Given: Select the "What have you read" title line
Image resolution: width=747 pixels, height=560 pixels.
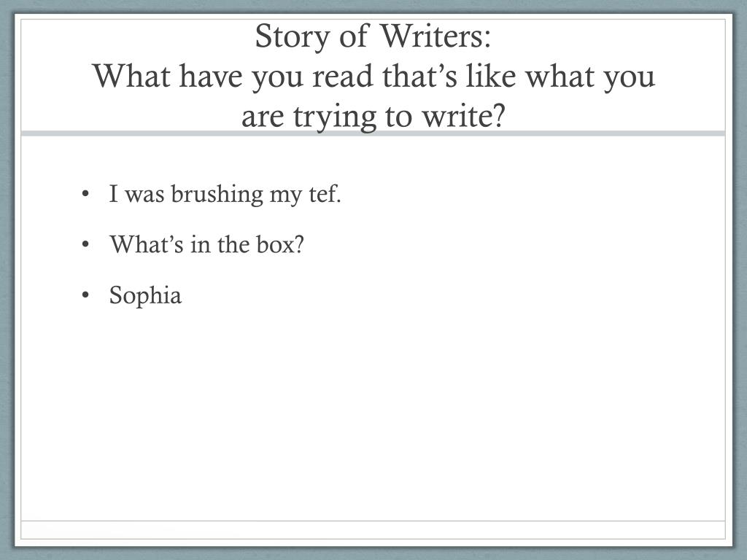Looking at the screenshot, I should (373, 77).
